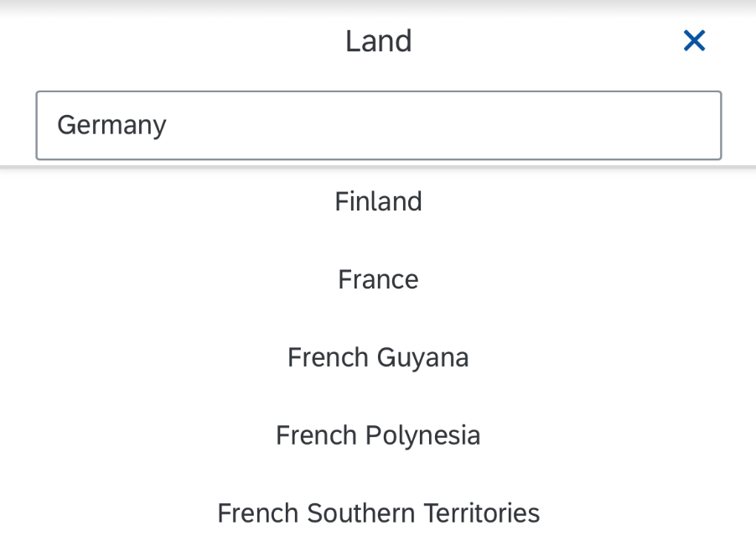
Task: Click the word Germany in the input
Action: (111, 126)
